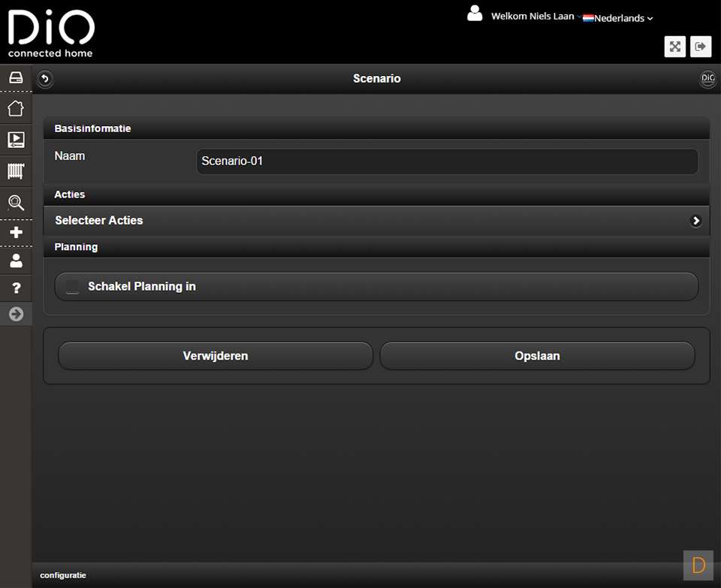Open the radiator heating icon in sidebar

(16, 171)
